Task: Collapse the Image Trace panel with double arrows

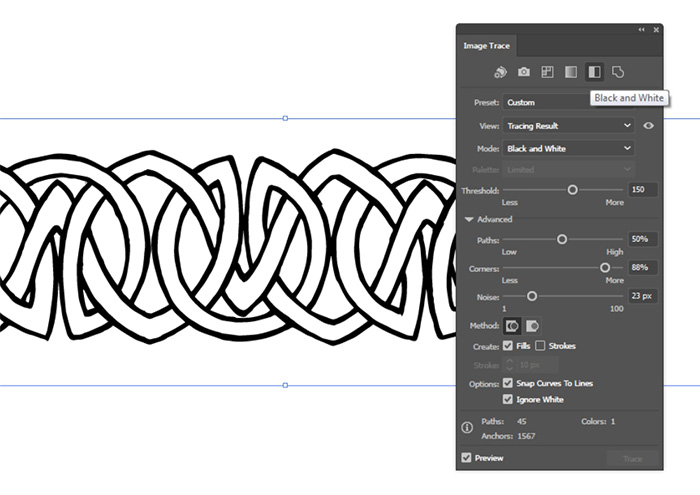Action: [642, 29]
